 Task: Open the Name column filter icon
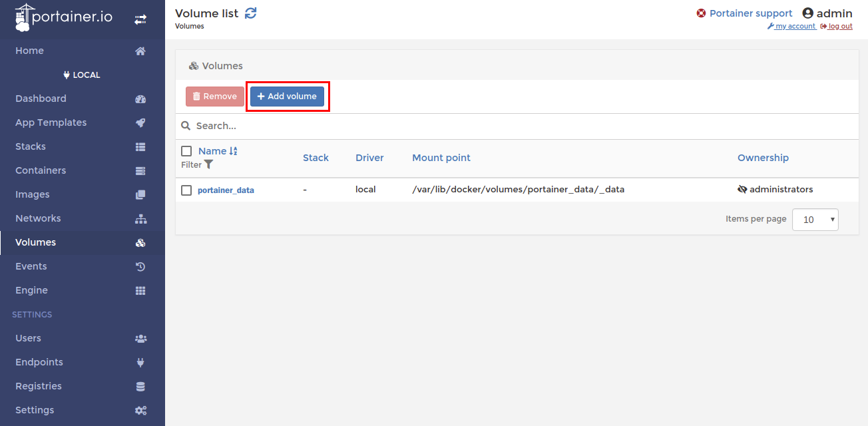coord(208,164)
